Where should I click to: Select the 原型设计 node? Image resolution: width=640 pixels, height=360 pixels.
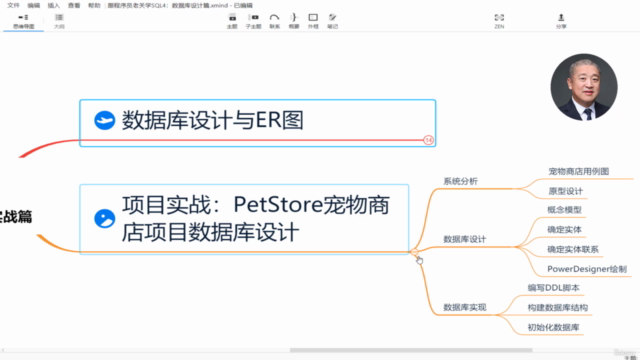(565, 191)
